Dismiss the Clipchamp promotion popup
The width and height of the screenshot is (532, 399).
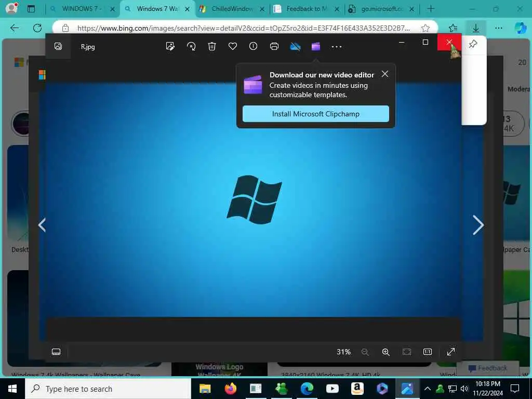coord(385,74)
